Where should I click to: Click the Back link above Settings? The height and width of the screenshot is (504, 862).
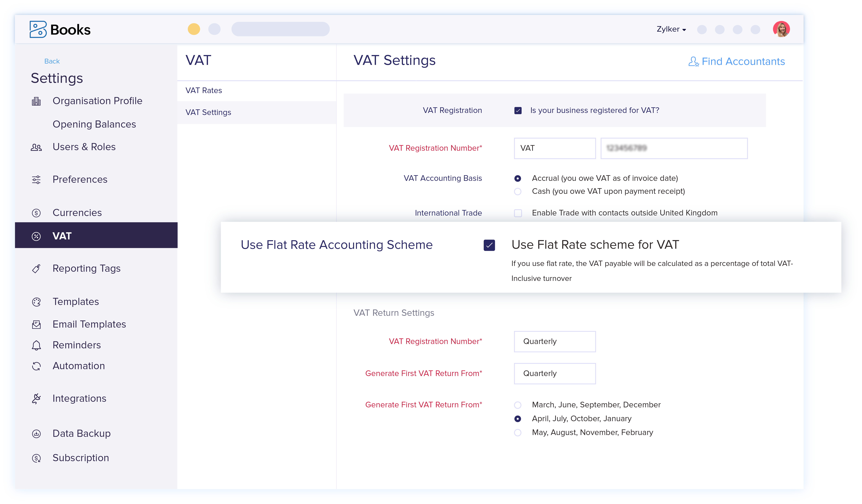click(x=52, y=61)
